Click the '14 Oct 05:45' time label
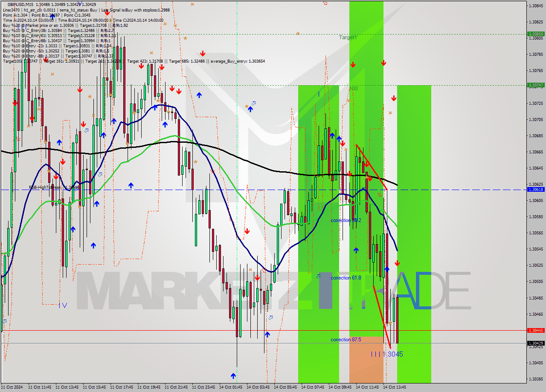 click(285, 387)
